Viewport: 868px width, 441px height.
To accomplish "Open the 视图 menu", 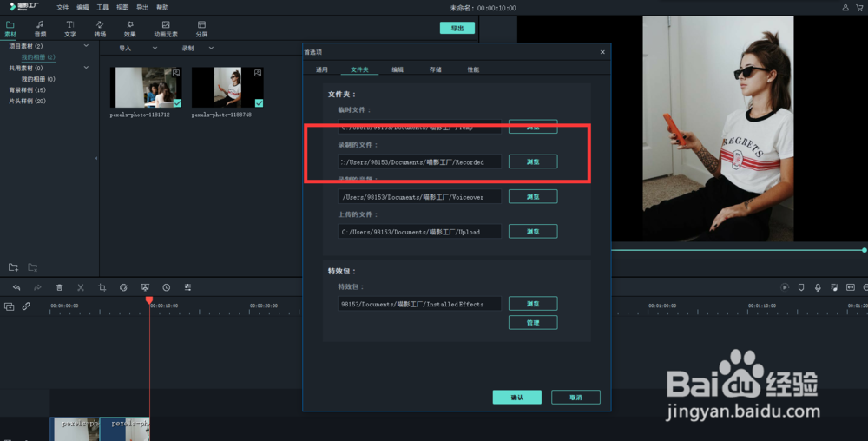I will click(x=122, y=7).
